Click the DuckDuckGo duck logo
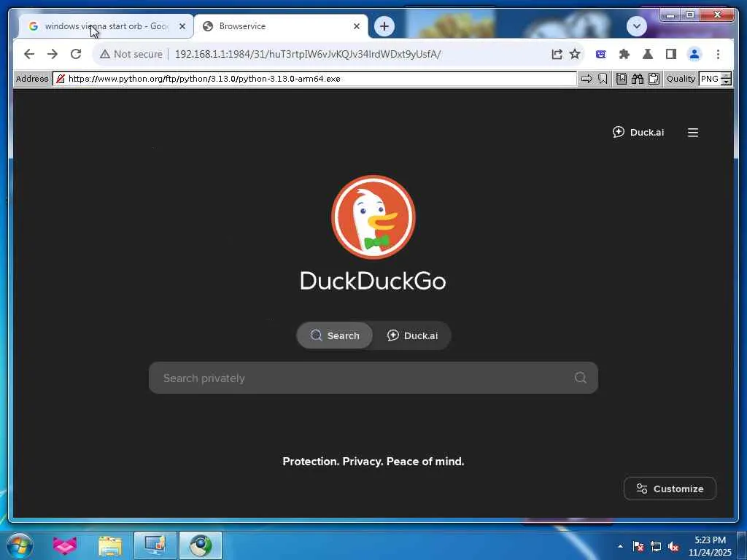747x560 pixels. tap(373, 217)
